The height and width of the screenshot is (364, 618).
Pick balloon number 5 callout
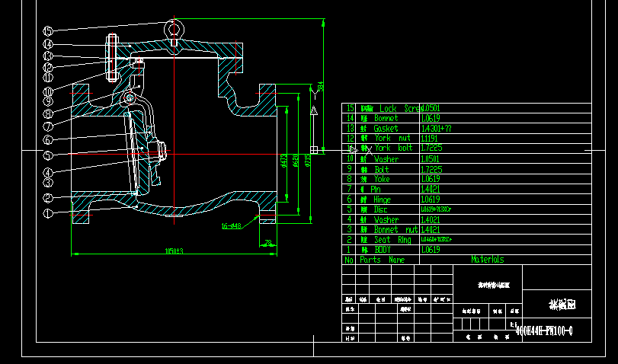(47, 155)
